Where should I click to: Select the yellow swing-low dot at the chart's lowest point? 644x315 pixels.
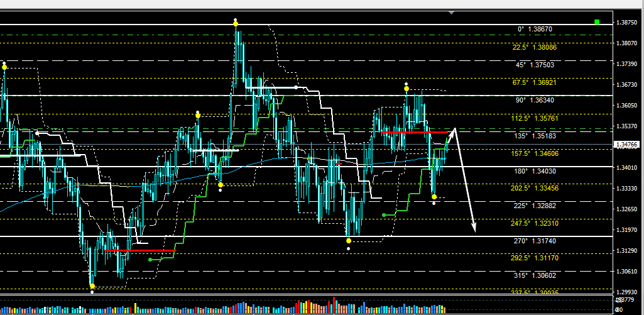[x=92, y=286]
